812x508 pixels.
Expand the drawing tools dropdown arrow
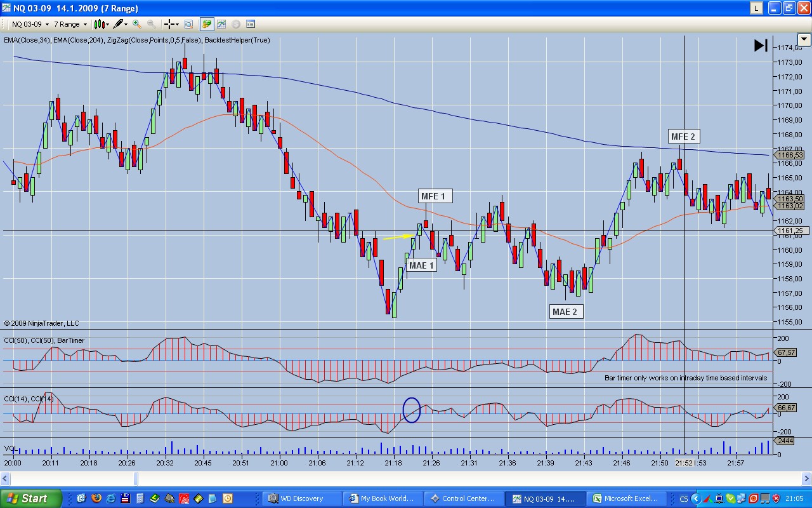[126, 24]
